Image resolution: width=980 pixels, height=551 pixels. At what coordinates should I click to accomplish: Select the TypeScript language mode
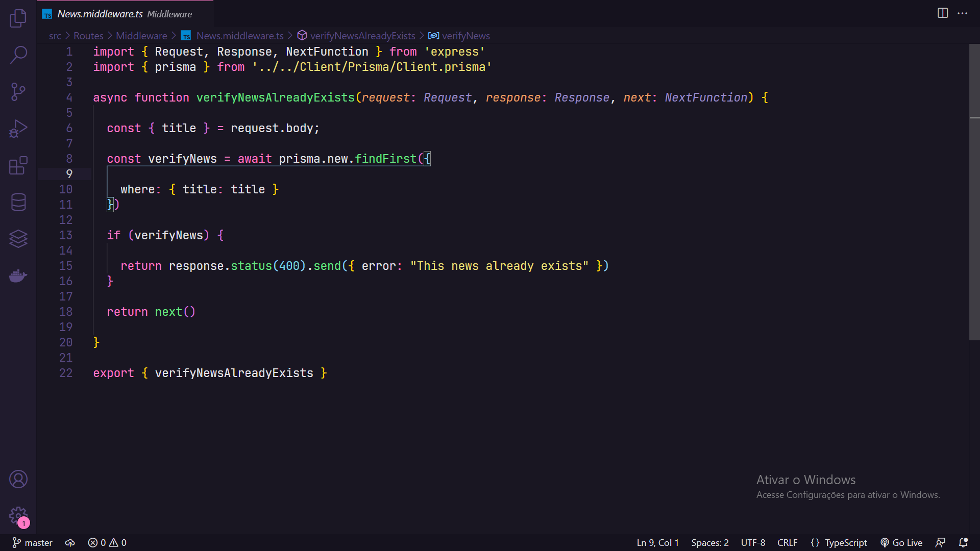tap(839, 542)
